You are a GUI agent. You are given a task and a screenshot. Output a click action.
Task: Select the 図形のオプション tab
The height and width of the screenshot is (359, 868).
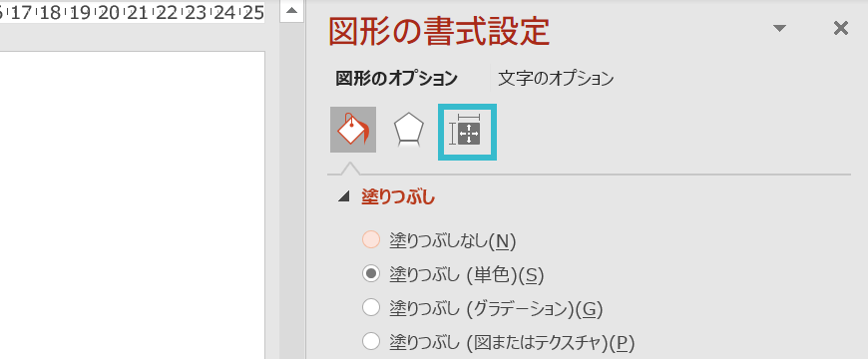(x=396, y=79)
